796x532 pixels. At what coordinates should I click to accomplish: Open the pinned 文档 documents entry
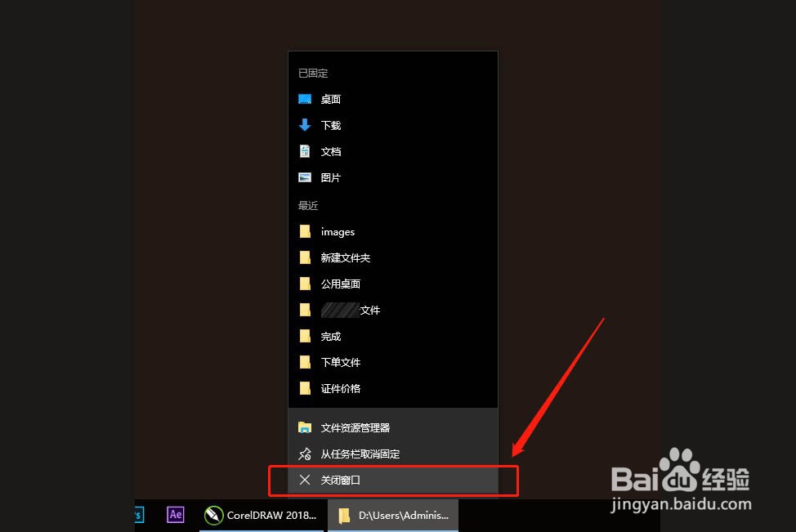[393, 151]
